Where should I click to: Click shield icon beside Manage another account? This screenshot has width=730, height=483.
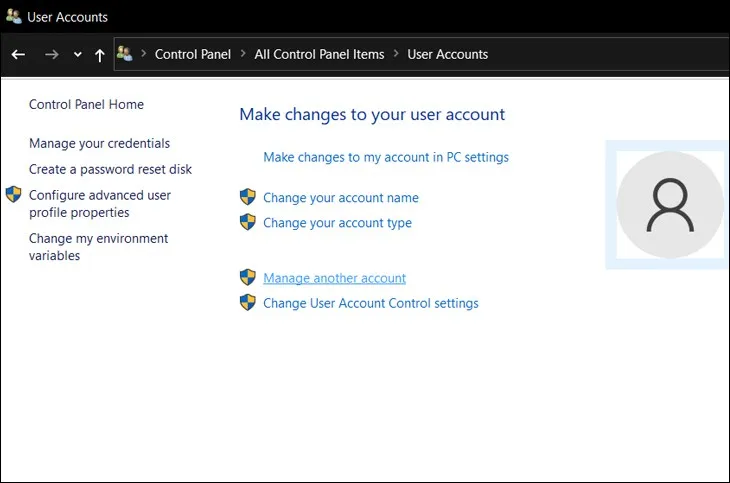coord(248,278)
